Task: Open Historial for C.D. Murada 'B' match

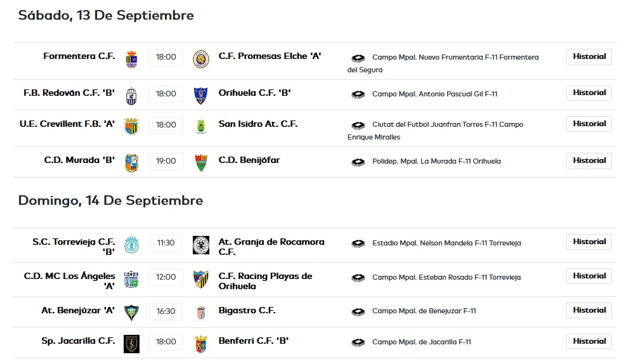Action: [x=589, y=160]
